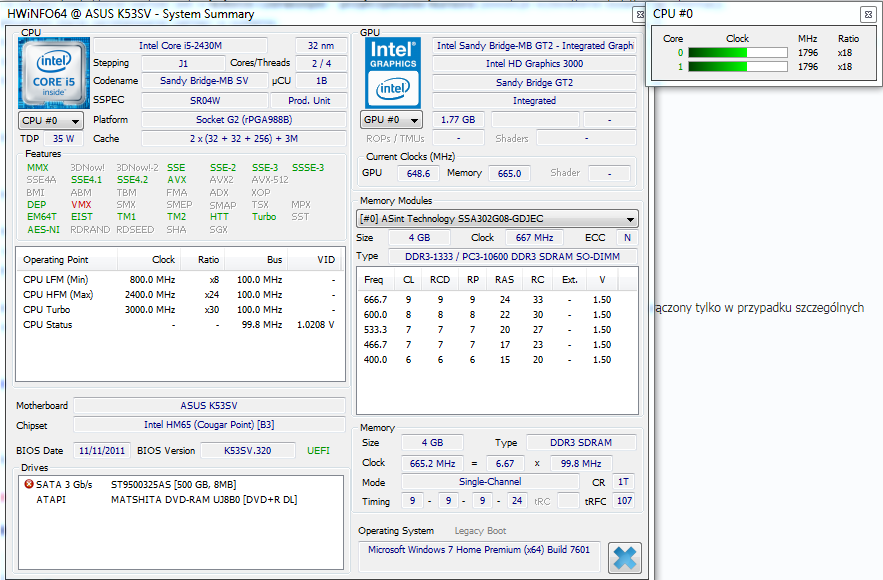Screen dimensions: 883x580
Task: Click the SR04W SSPEC field
Action: (205, 101)
